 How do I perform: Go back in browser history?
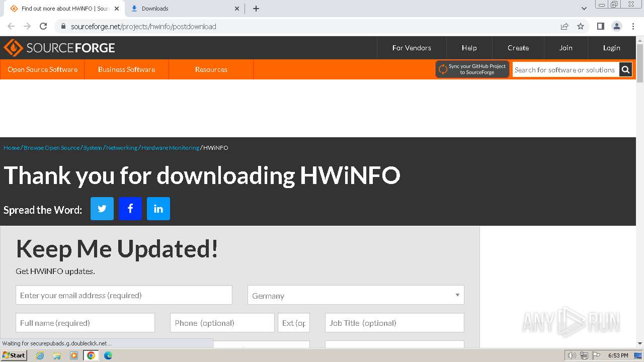coord(11,26)
